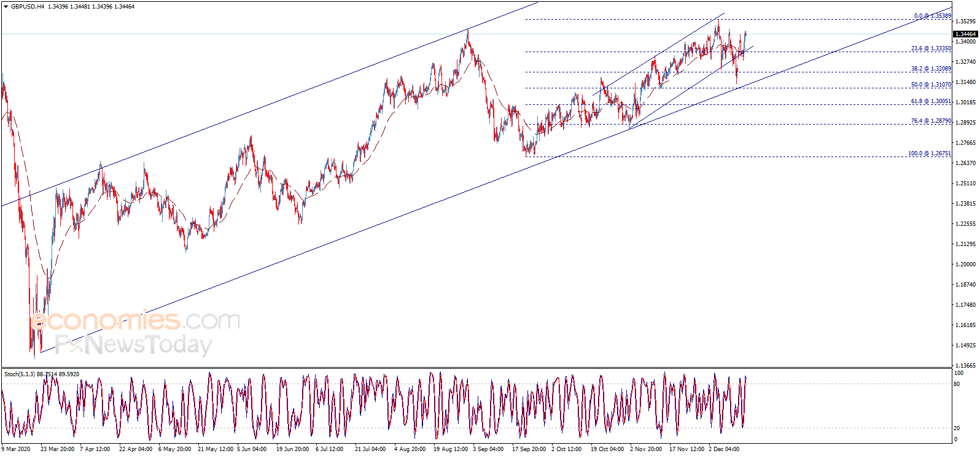Click the time axis label 7 Apr 12:00
The image size is (980, 456).
click(95, 449)
